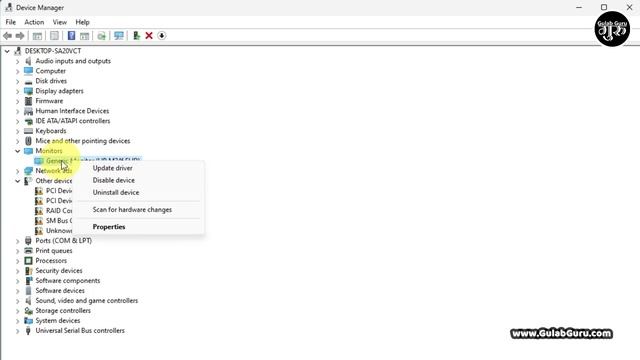This screenshot has height=360, width=640.
Task: Open the Help menu
Action: 82,22
